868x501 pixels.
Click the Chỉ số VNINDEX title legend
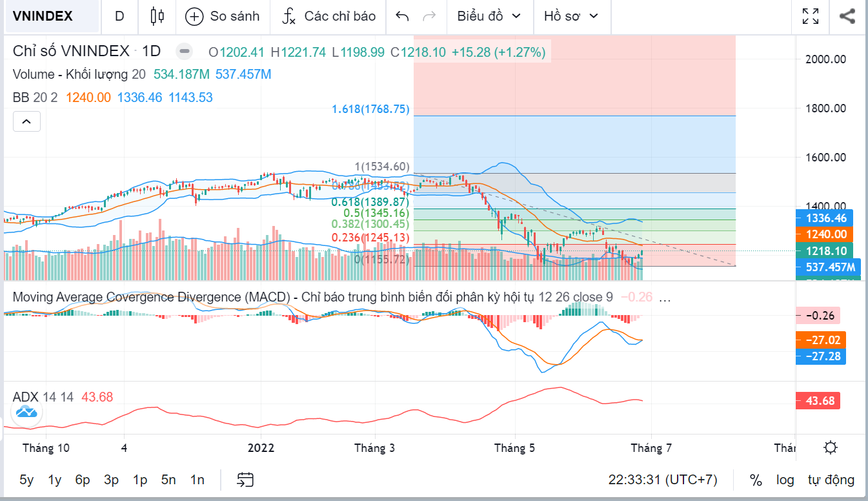(86, 51)
